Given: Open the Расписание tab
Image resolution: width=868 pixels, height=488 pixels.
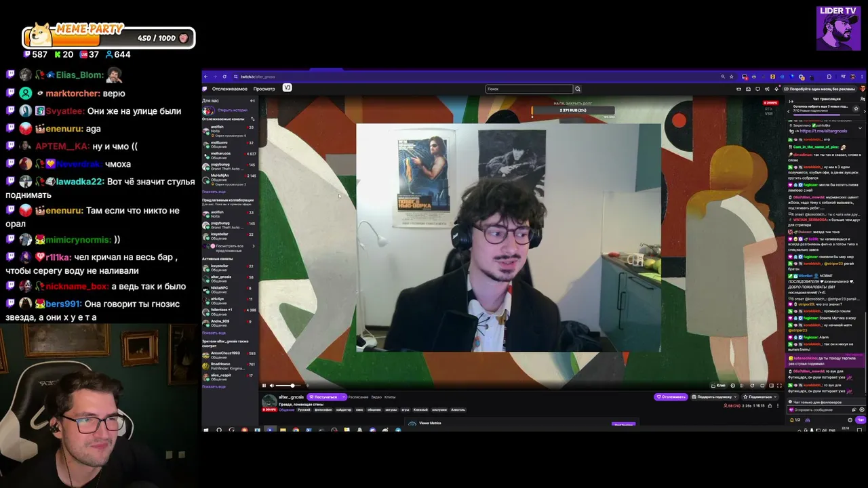Looking at the screenshot, I should click(x=358, y=397).
